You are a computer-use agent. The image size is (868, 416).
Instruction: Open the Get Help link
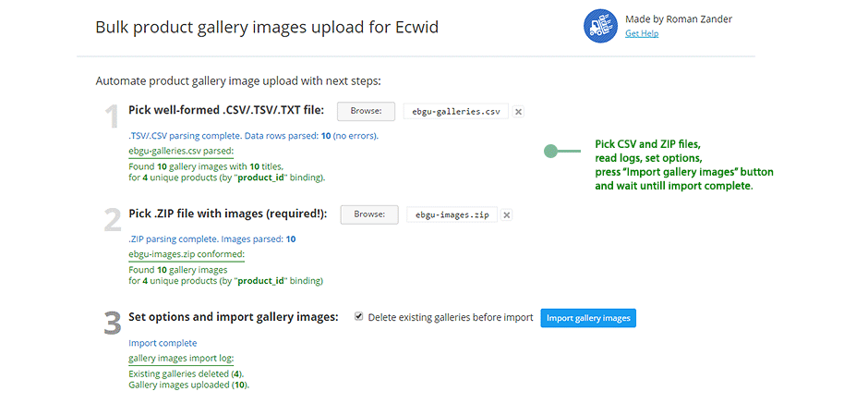642,34
